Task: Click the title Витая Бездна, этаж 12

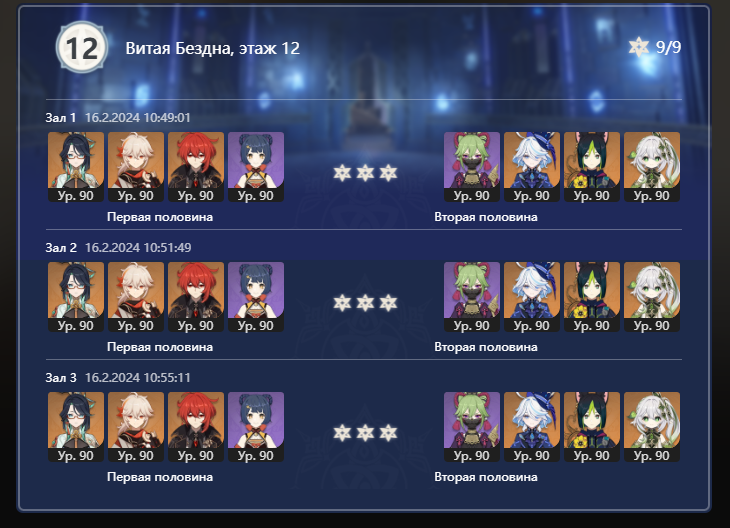Action: (212, 48)
